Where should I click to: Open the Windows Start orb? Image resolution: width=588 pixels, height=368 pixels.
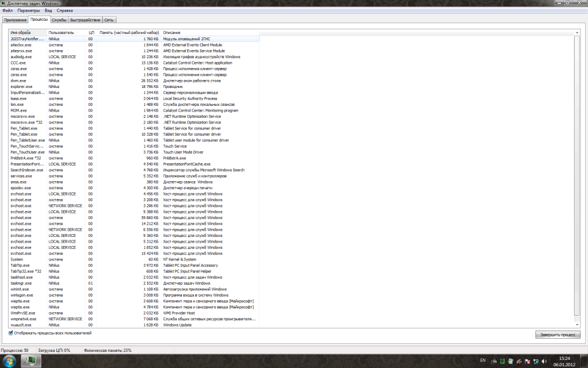[9, 361]
